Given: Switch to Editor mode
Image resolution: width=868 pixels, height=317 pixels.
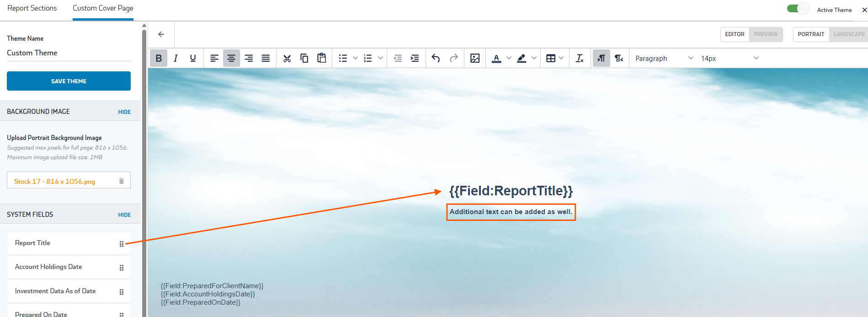Looking at the screenshot, I should [x=735, y=34].
